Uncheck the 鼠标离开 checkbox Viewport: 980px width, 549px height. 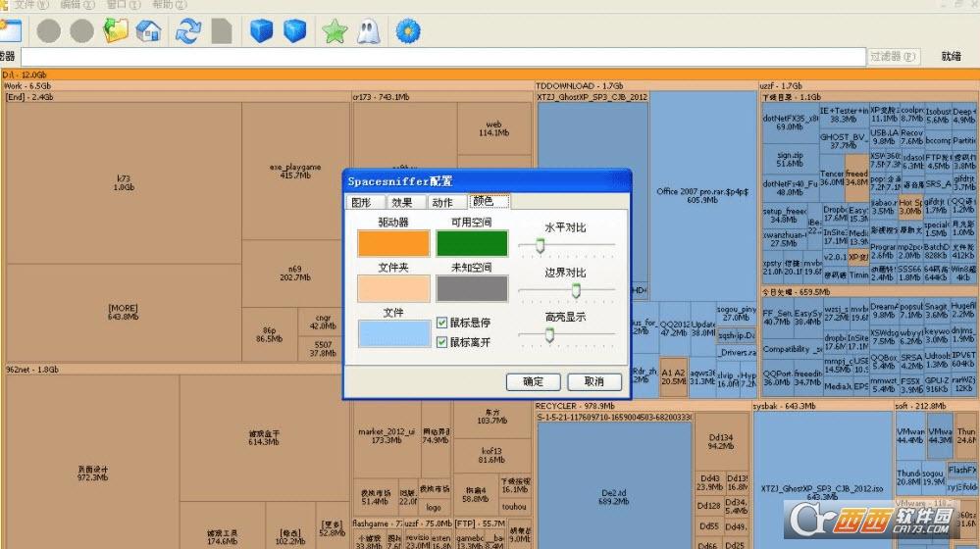pyautogui.click(x=441, y=342)
